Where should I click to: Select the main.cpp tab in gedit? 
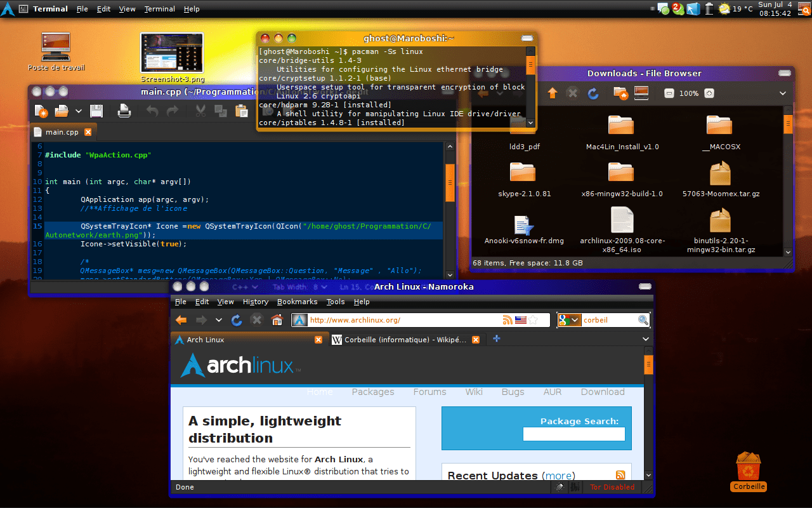63,132
